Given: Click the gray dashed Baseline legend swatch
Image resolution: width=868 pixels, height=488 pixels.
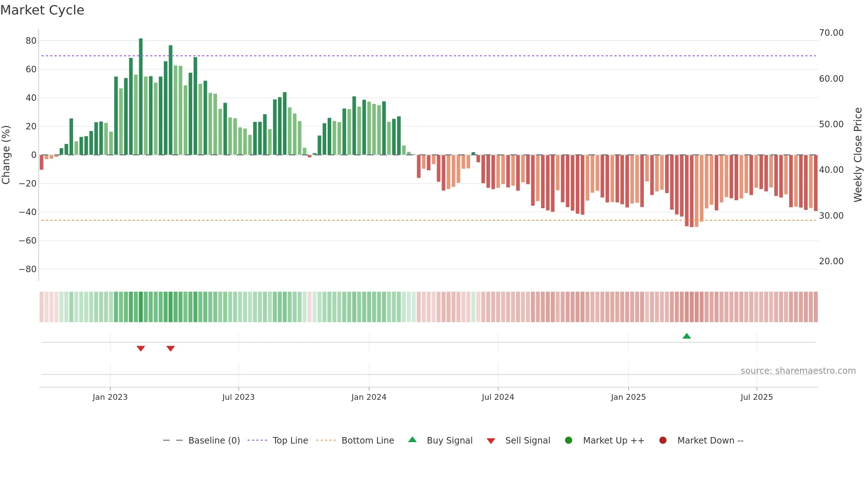Looking at the screenshot, I should click(x=173, y=440).
